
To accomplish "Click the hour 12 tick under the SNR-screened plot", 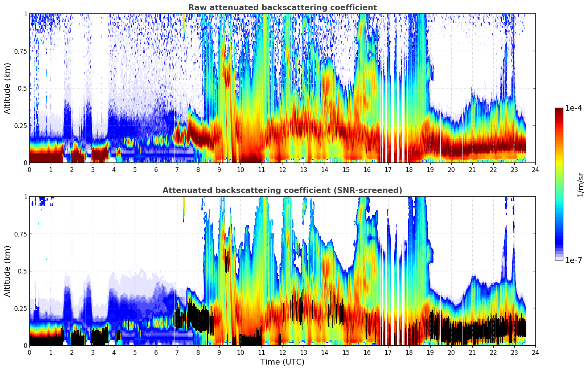I will click(x=282, y=352).
